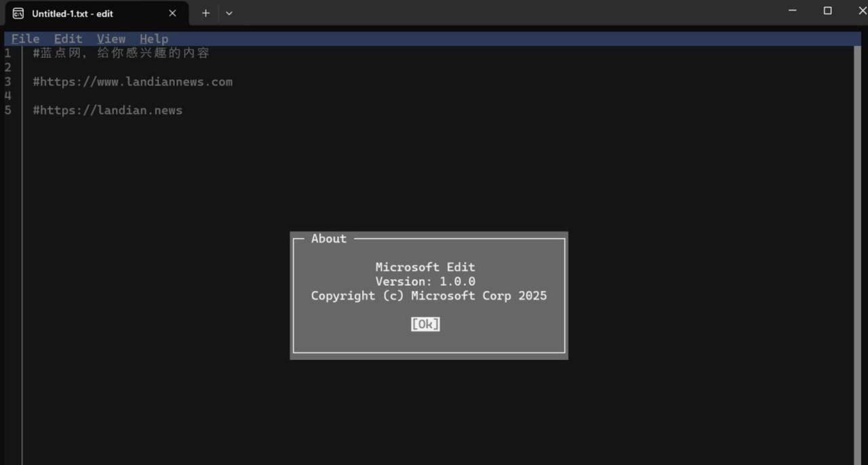Open the View menu

pos(111,39)
